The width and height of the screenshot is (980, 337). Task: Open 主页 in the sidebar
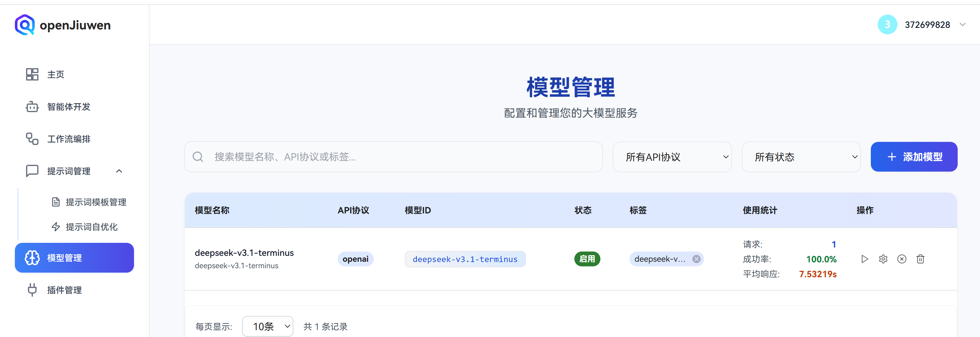(56, 74)
